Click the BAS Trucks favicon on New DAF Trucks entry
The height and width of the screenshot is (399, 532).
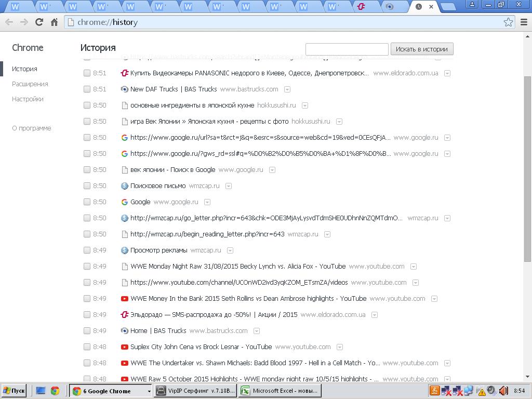tap(125, 89)
